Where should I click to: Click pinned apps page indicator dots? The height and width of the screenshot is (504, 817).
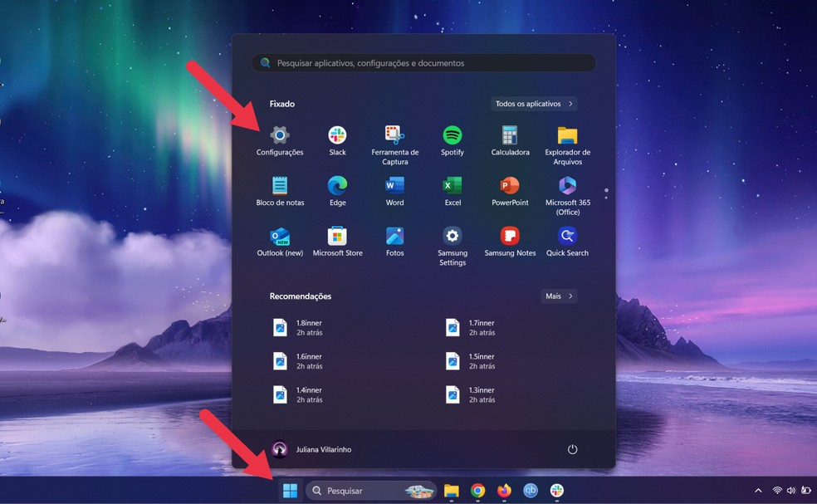(x=606, y=193)
